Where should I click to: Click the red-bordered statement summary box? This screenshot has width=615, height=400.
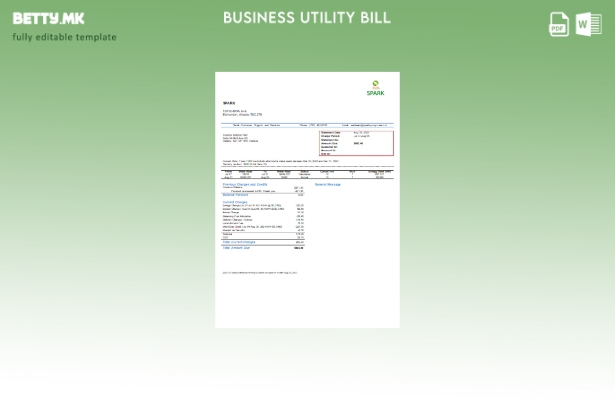[356, 143]
